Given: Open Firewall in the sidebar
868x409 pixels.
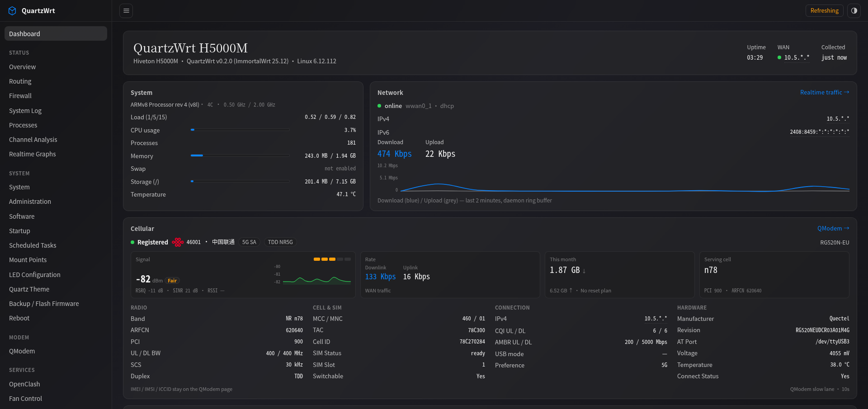Looking at the screenshot, I should click(56, 96).
